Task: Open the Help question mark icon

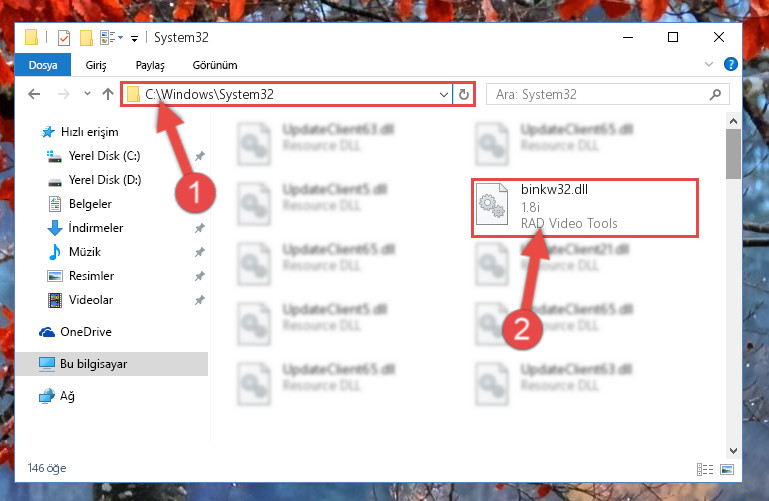Action: coord(730,64)
